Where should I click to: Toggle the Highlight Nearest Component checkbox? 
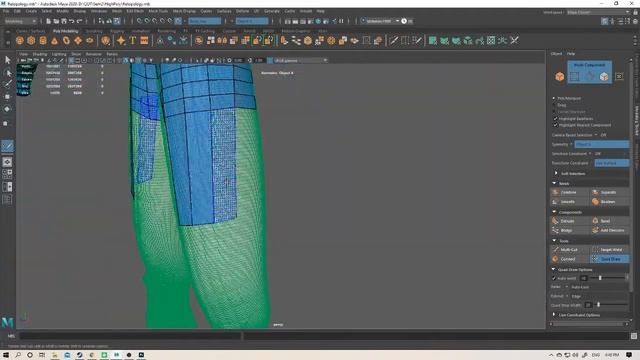click(555, 125)
